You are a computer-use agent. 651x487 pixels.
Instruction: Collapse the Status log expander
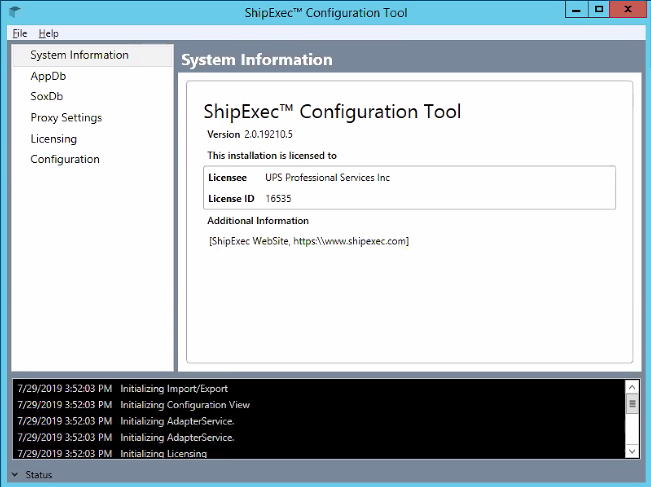pos(15,475)
